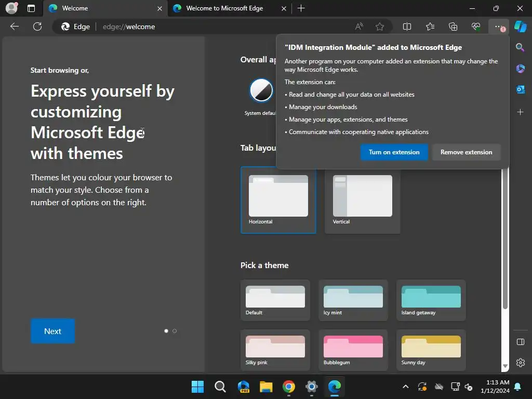Select the first page indicator dot
532x399 pixels.
166,331
